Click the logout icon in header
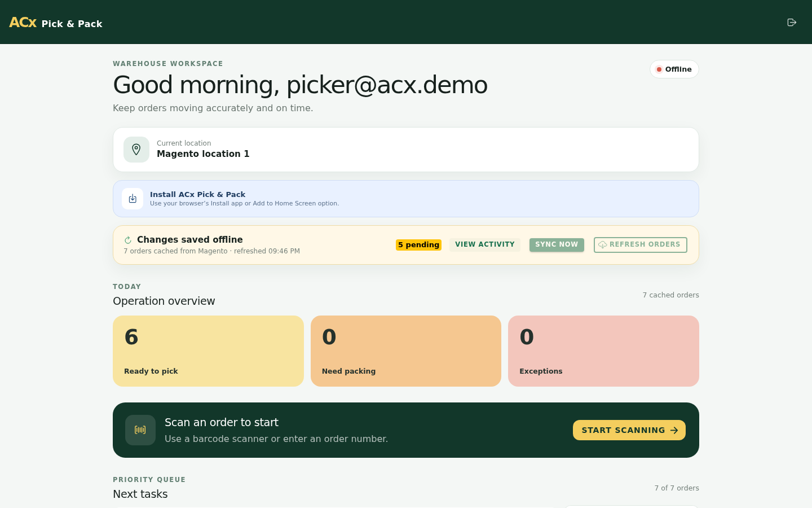 click(792, 23)
